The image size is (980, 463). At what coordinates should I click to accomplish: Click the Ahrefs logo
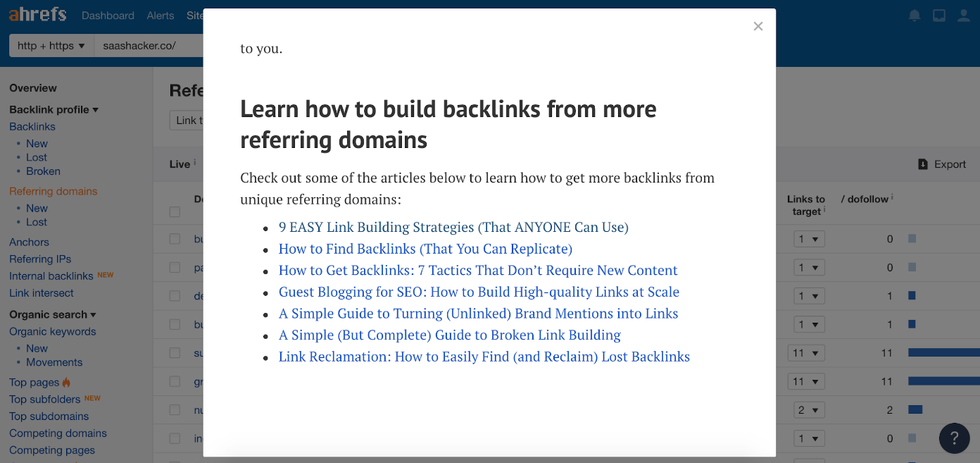click(37, 15)
